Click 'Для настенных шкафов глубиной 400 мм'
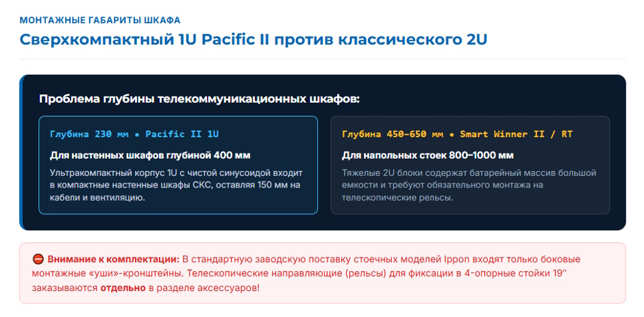The image size is (644, 317). (150, 155)
